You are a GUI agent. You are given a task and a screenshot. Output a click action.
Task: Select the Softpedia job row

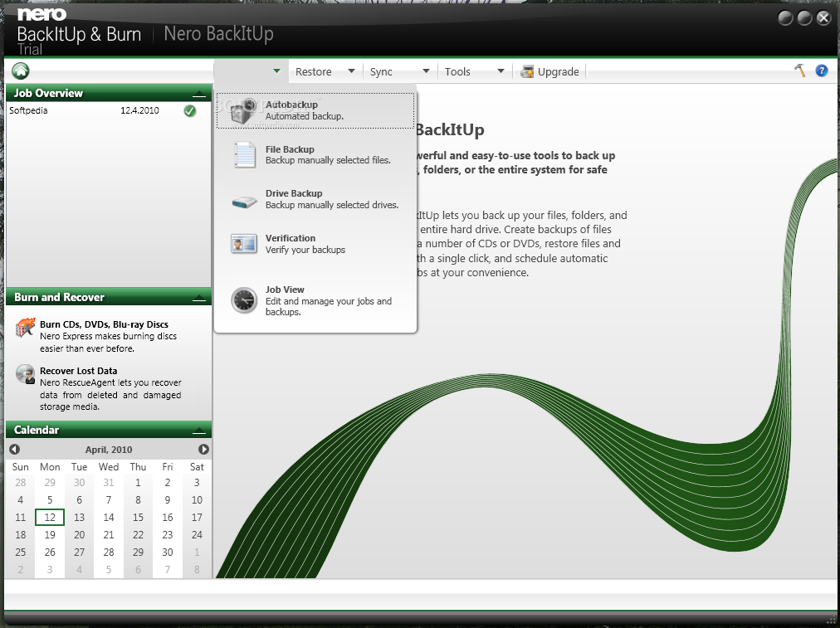coord(108,111)
